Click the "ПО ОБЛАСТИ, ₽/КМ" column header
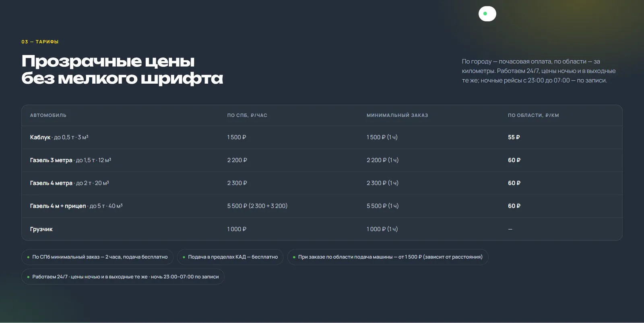 533,115
